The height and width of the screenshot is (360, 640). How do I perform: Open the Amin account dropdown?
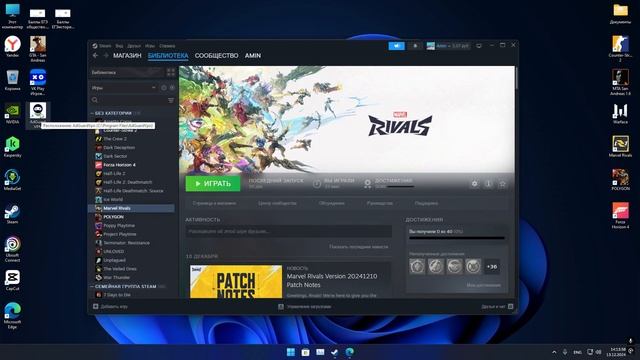448,46
